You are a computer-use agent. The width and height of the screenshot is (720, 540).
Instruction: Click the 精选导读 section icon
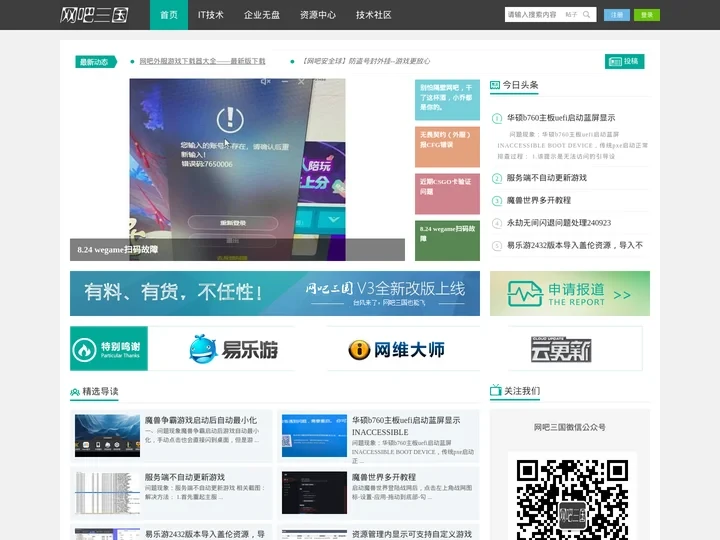click(x=75, y=392)
